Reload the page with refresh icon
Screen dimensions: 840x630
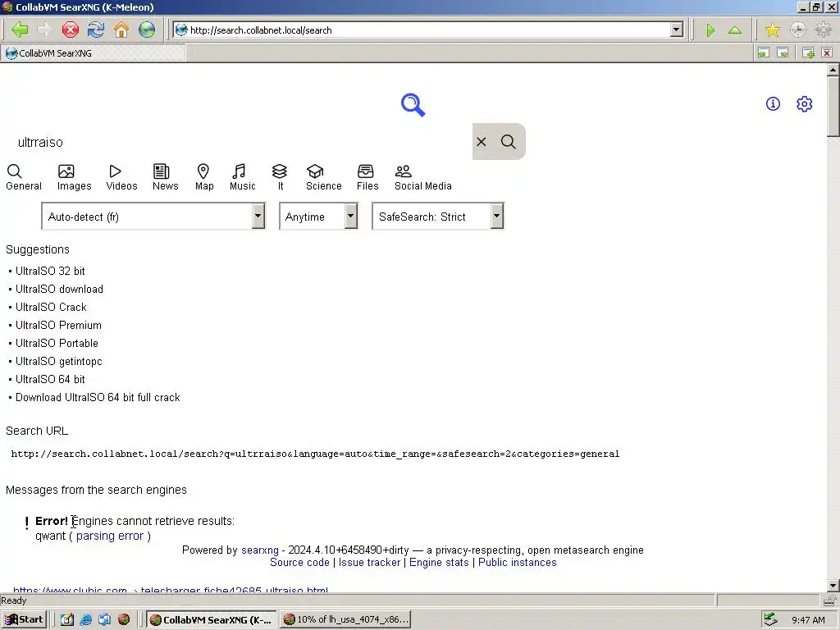pos(96,30)
